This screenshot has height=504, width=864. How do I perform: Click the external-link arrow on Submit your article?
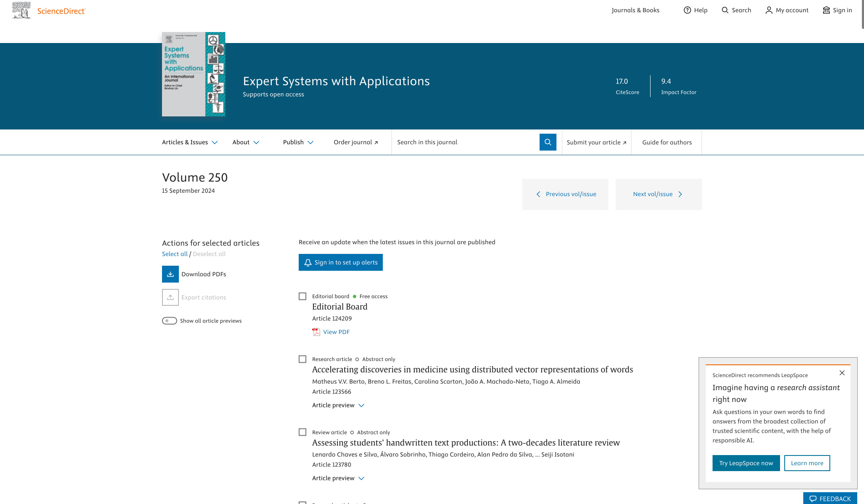pyautogui.click(x=625, y=143)
